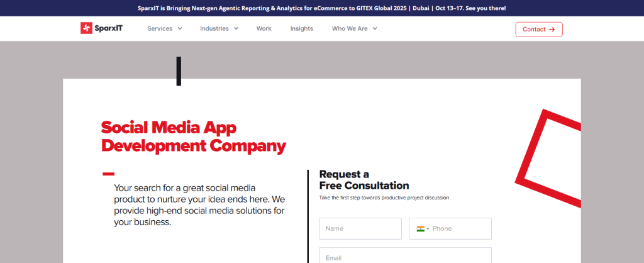Focus the Email input field
Viewport: 644px width, 263px height.
[x=405, y=256]
